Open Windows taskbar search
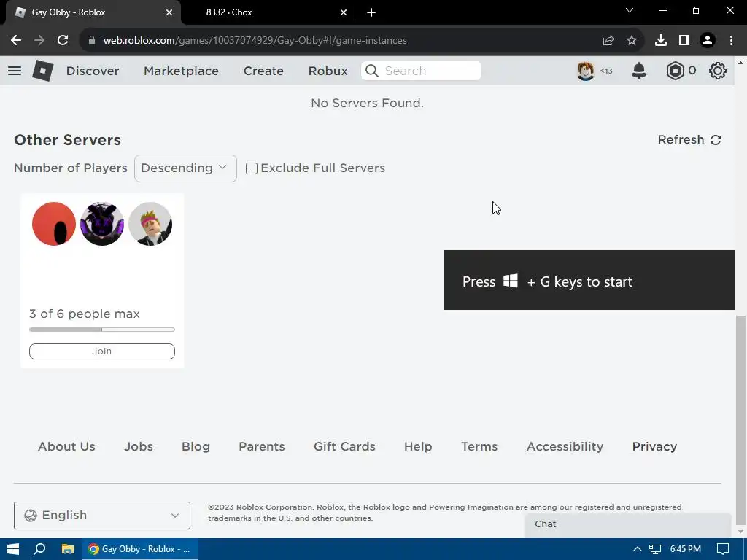The height and width of the screenshot is (560, 747). click(x=39, y=549)
